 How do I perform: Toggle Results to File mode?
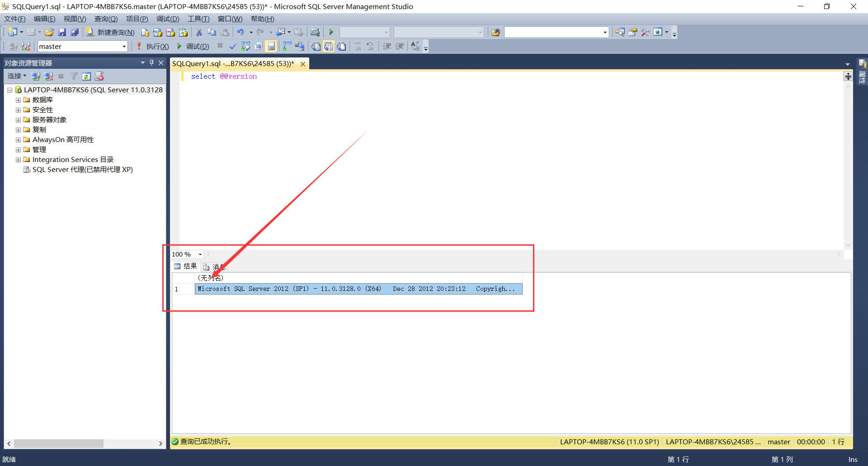click(341, 46)
